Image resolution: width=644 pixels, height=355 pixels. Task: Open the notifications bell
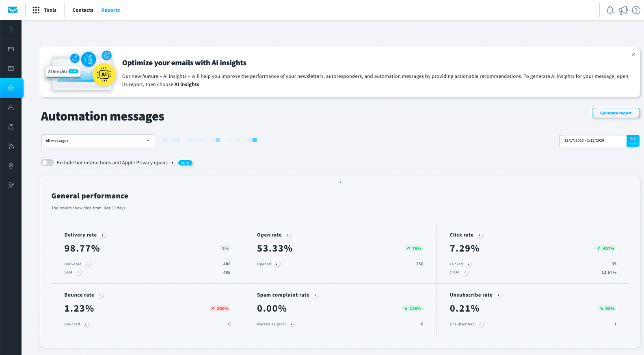(610, 10)
